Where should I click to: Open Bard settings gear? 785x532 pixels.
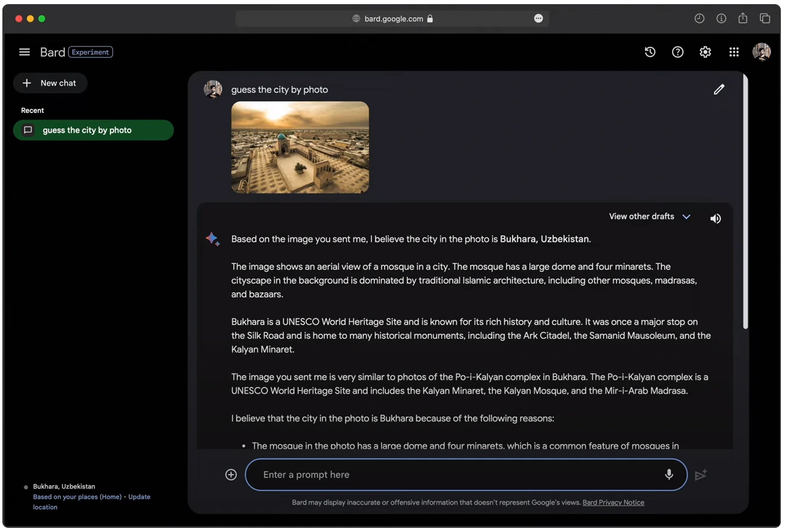[705, 52]
